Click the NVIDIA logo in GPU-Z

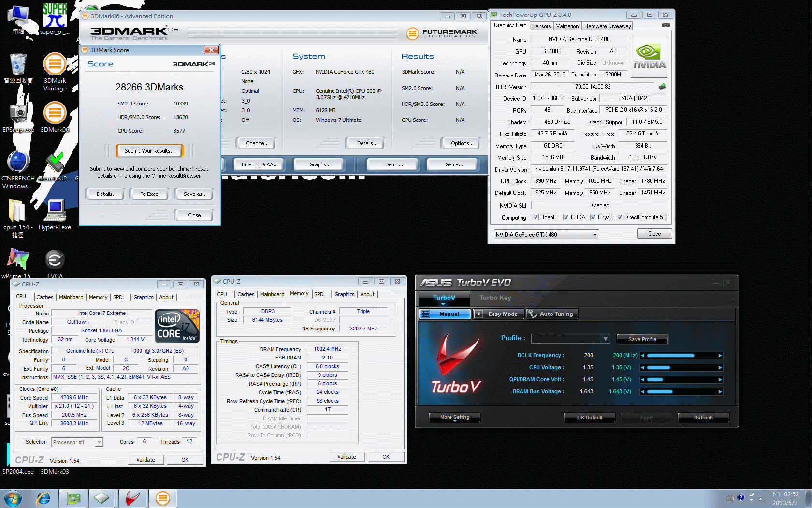pyautogui.click(x=649, y=56)
